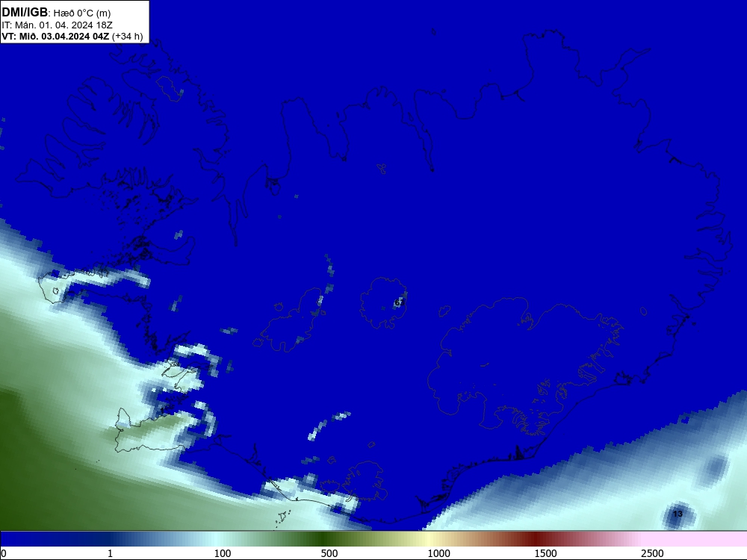Click the 'Hæð 0°C (m)' parameter label
The image size is (747, 560).
(x=82, y=13)
